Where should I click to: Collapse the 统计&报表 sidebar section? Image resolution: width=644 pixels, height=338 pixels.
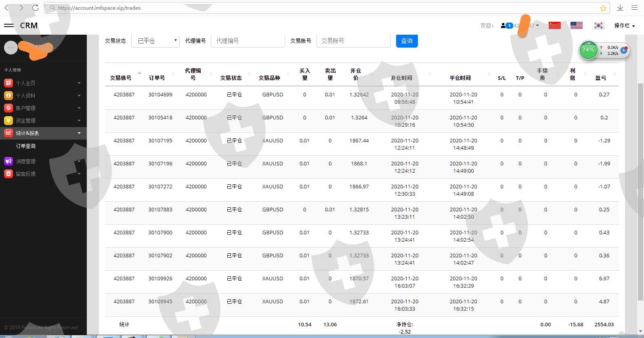click(42, 133)
